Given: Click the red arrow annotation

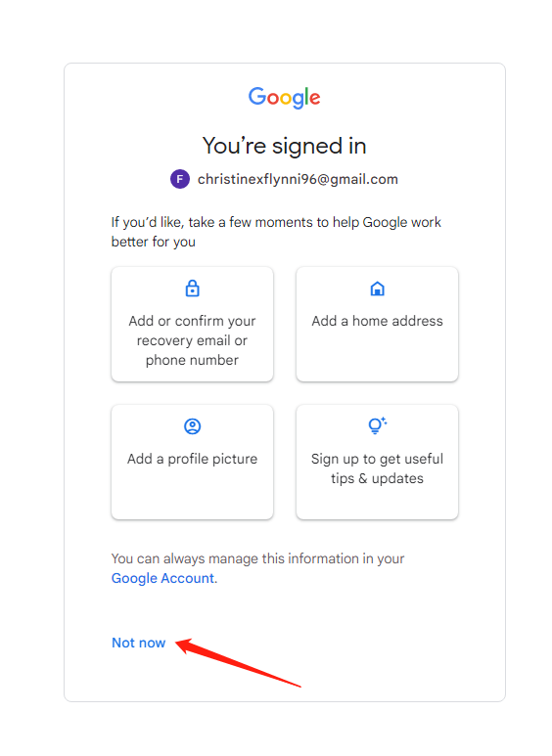Looking at the screenshot, I should (239, 663).
